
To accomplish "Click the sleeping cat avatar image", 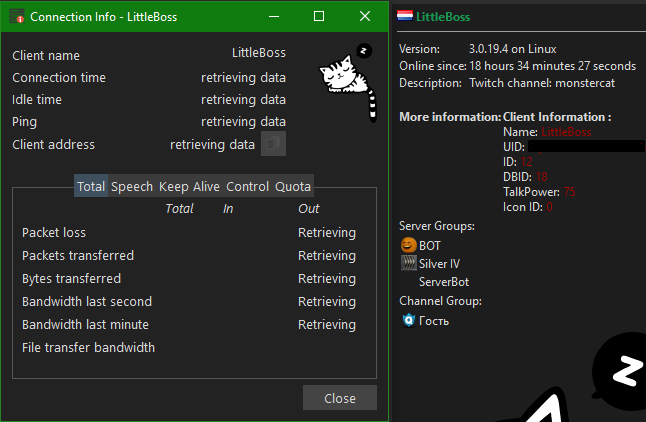I will (x=349, y=82).
